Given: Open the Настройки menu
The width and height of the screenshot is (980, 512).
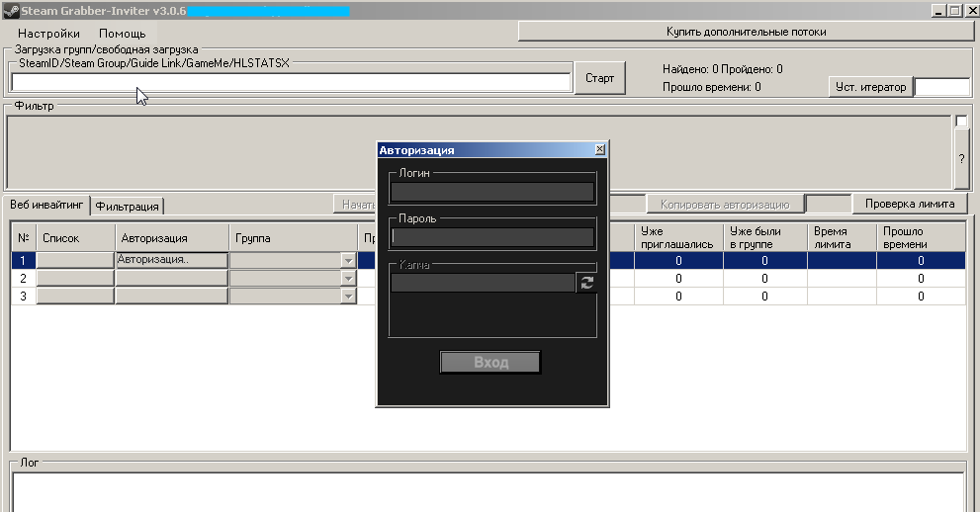Looking at the screenshot, I should click(48, 34).
